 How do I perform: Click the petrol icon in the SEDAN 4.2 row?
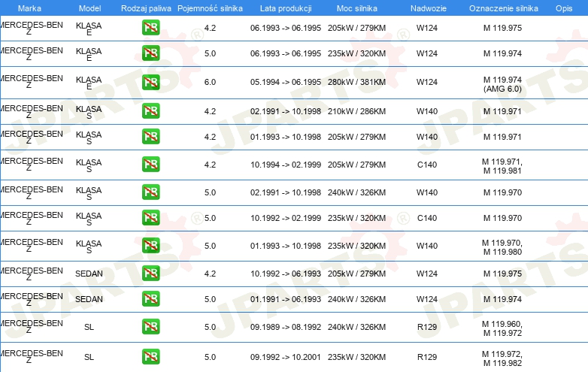tap(150, 274)
